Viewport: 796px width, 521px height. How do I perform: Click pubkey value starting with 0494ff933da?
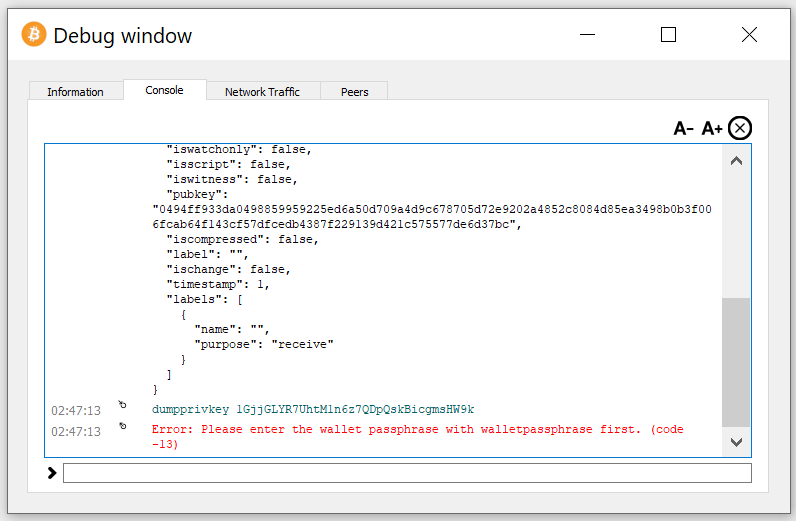click(432, 209)
